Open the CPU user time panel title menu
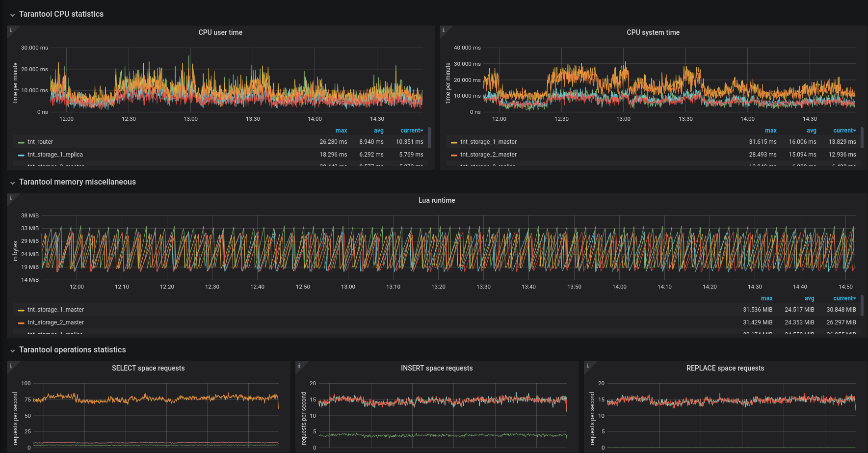Viewport: 868px width, 453px height. (220, 32)
